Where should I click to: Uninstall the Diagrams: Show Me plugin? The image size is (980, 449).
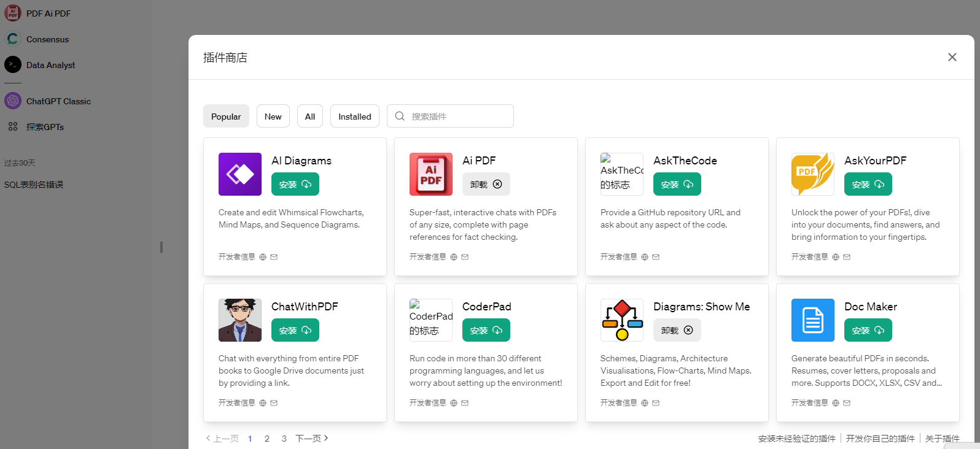point(677,330)
